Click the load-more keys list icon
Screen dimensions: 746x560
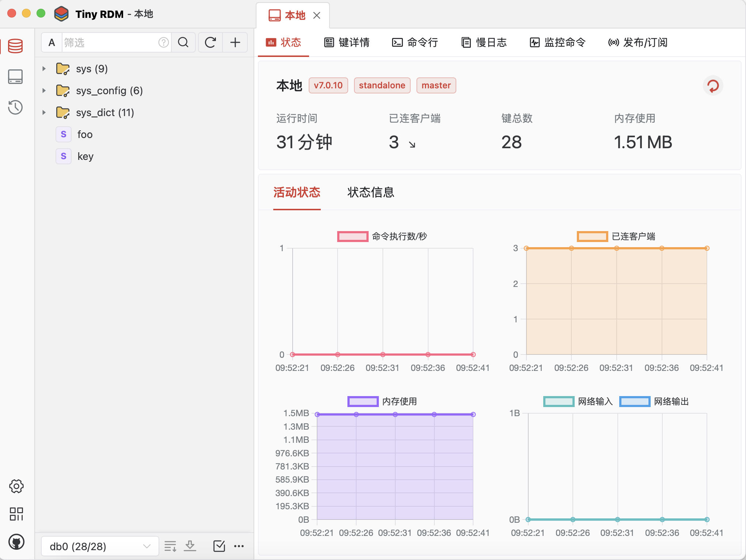click(170, 546)
